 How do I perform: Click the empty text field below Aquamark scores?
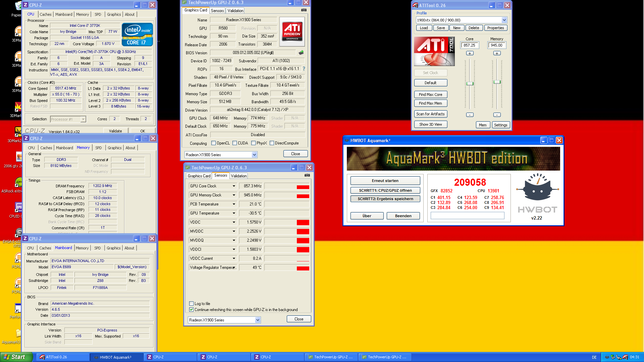click(x=467, y=216)
